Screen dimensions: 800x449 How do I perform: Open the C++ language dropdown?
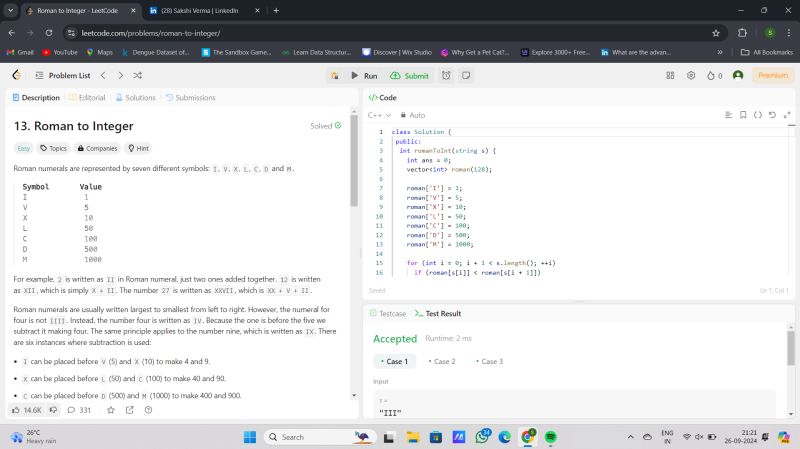[x=379, y=115]
